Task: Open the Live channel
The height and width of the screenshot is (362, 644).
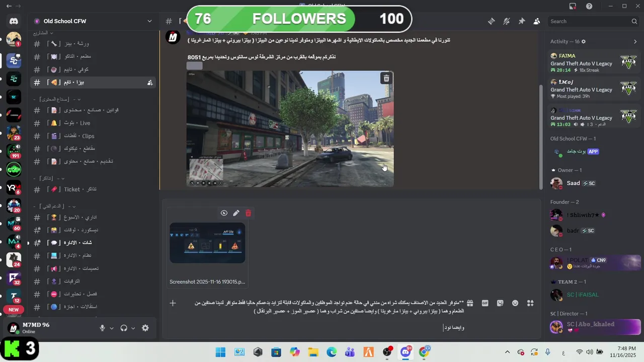Action: [93, 123]
